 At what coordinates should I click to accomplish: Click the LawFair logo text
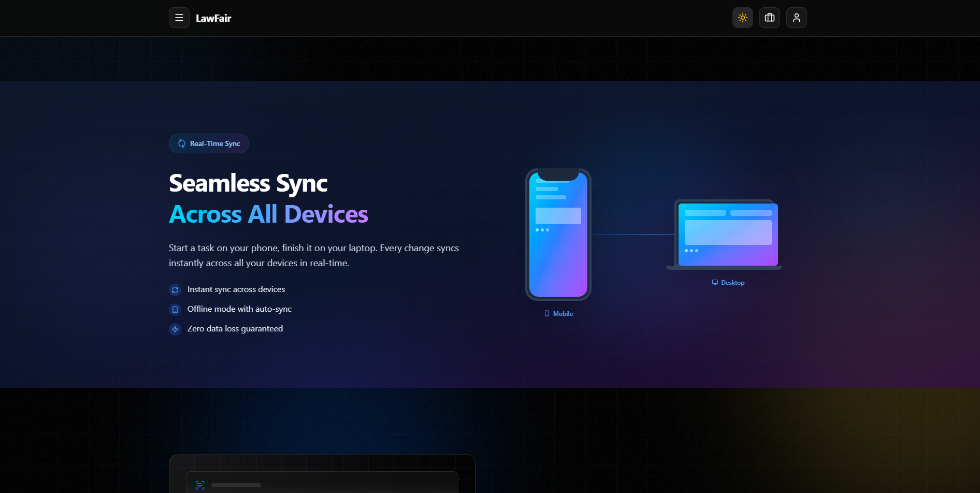(x=213, y=18)
